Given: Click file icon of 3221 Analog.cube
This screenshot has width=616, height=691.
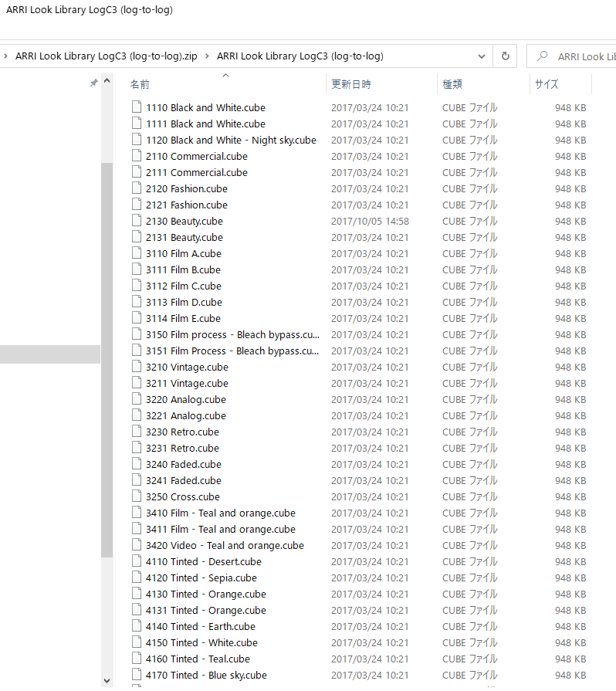Looking at the screenshot, I should point(137,415).
